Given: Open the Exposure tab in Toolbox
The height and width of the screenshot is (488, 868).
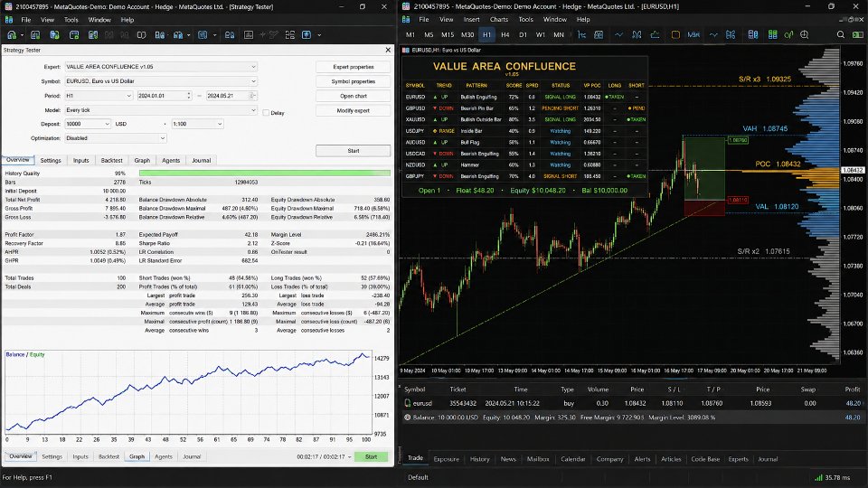Looking at the screenshot, I should [x=446, y=459].
